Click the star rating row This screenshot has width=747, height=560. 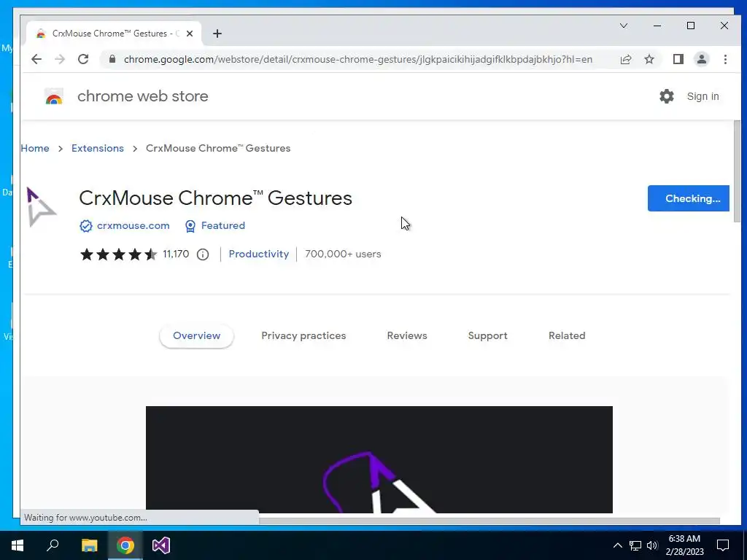119,254
